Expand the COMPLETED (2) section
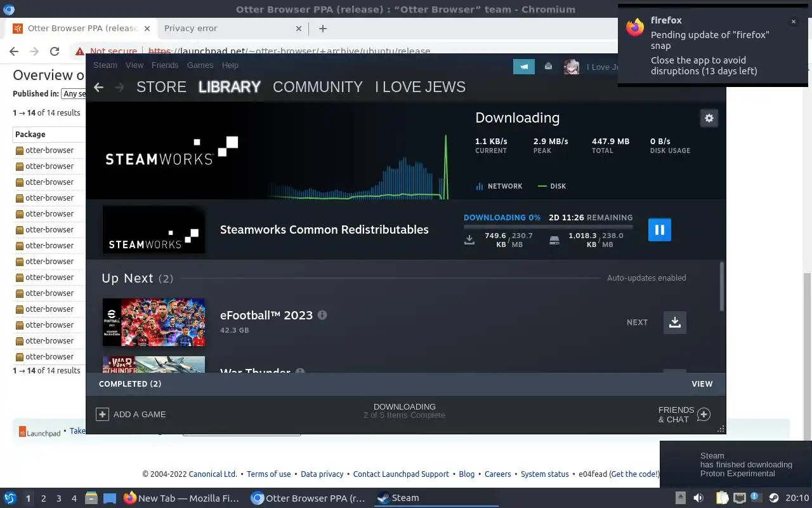This screenshot has height=508, width=812. [x=130, y=384]
